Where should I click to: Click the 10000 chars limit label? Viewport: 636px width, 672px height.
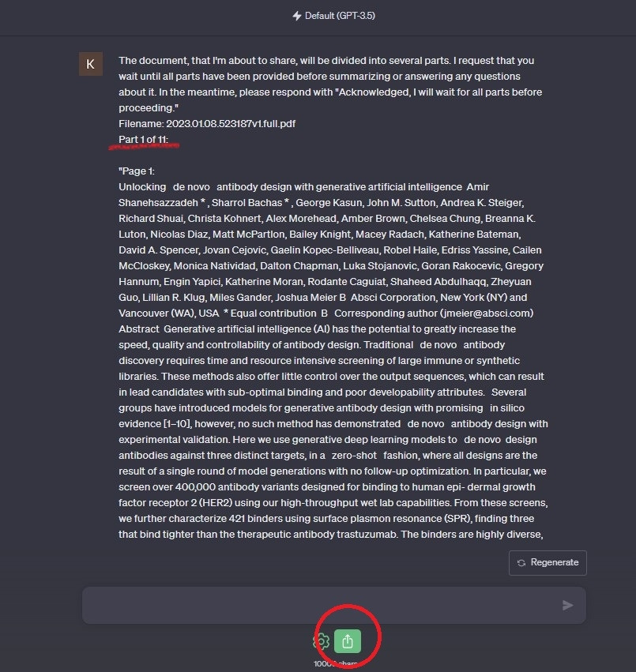[335, 663]
